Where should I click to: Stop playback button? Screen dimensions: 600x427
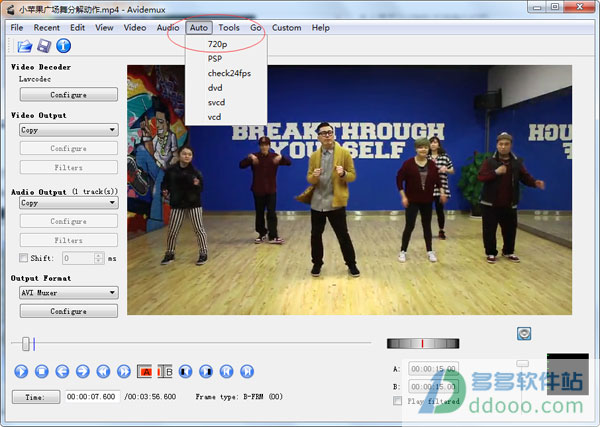pyautogui.click(x=41, y=371)
